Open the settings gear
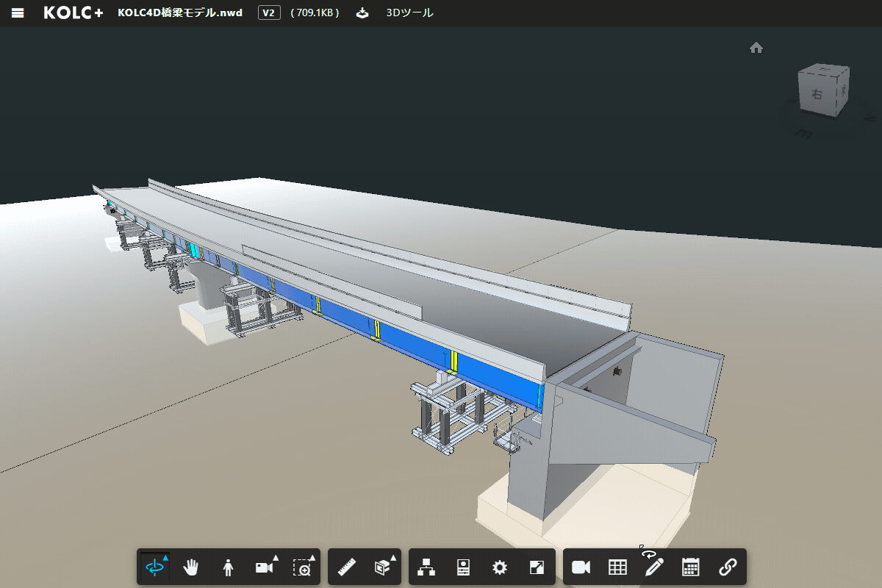 [x=500, y=567]
